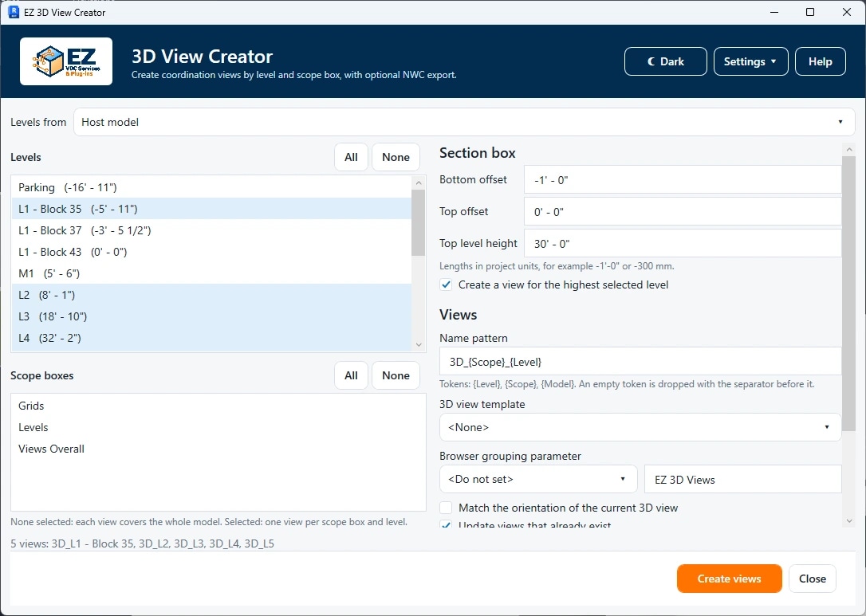
Task: Select the Levels scope box
Action: [218, 427]
